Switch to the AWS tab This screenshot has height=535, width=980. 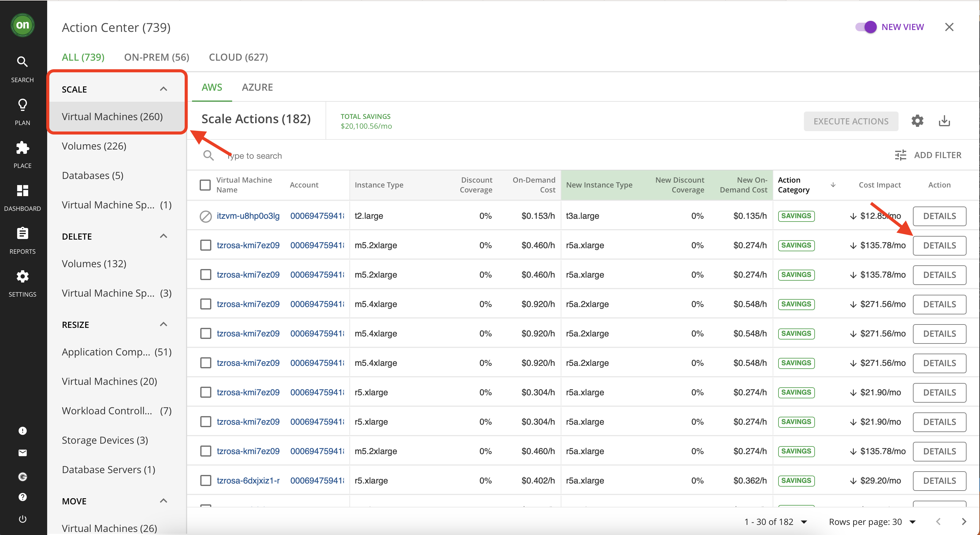pyautogui.click(x=212, y=87)
